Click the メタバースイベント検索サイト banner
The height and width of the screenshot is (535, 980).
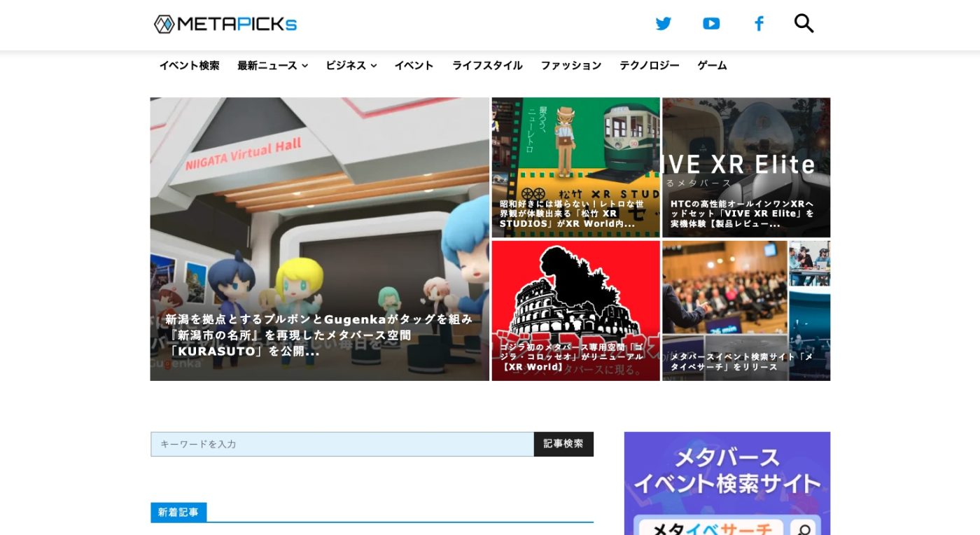coord(727,483)
